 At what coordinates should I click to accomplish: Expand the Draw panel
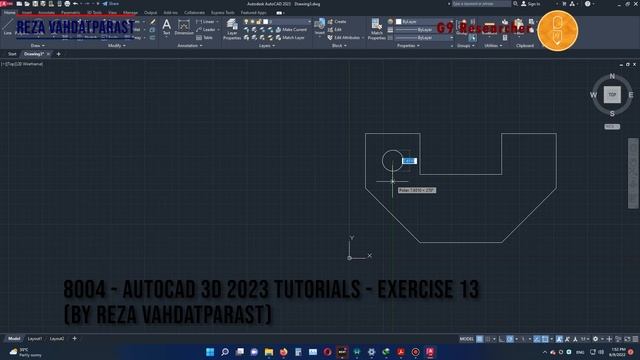38,46
